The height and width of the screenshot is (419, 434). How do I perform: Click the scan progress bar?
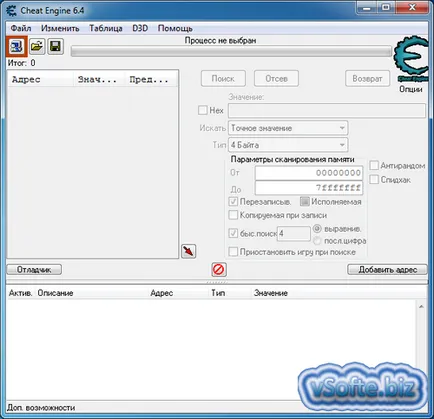pos(231,51)
